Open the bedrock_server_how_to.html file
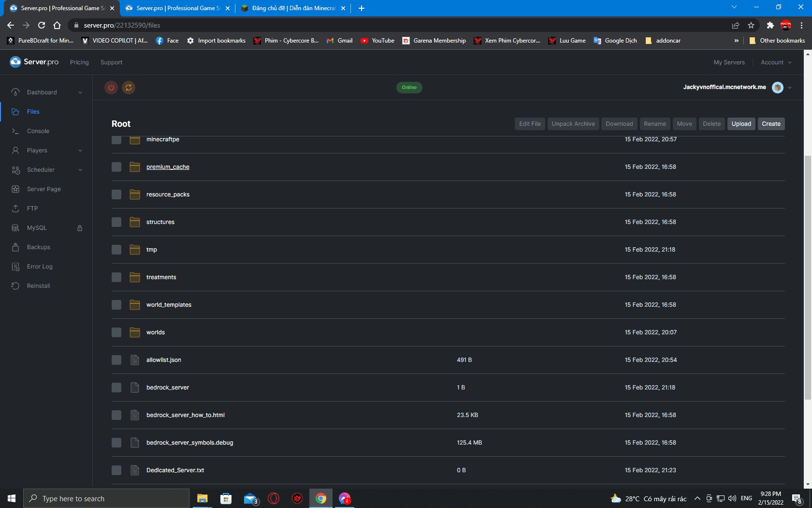812x508 pixels. pyautogui.click(x=186, y=415)
